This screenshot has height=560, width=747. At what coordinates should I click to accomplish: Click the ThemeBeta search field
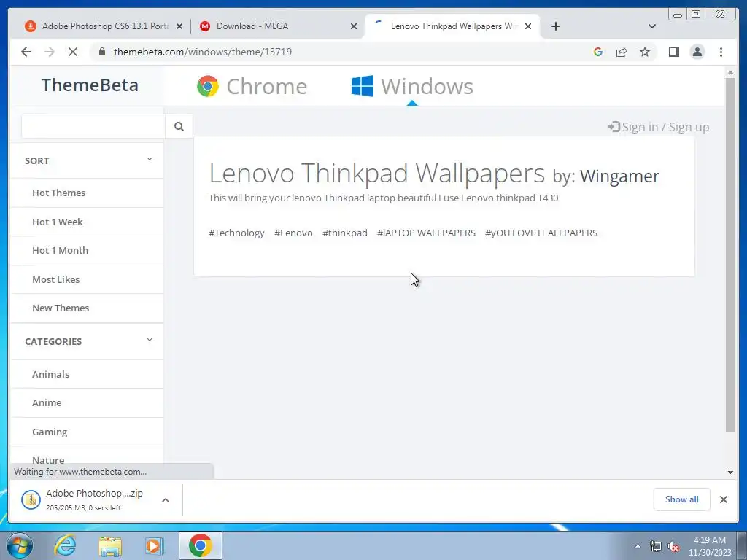pyautogui.click(x=93, y=126)
